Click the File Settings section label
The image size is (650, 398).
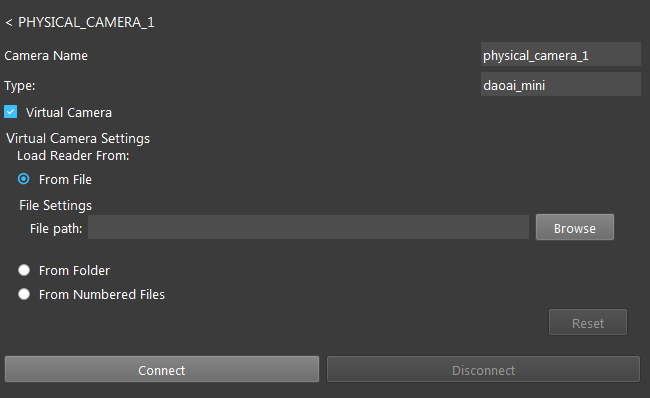coord(56,205)
